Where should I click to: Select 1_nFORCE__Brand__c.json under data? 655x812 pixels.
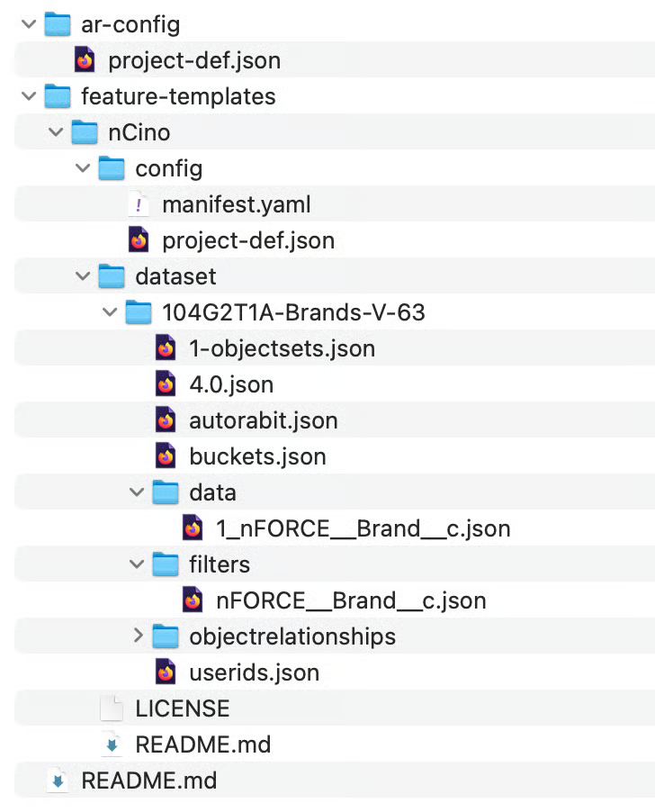click(363, 528)
